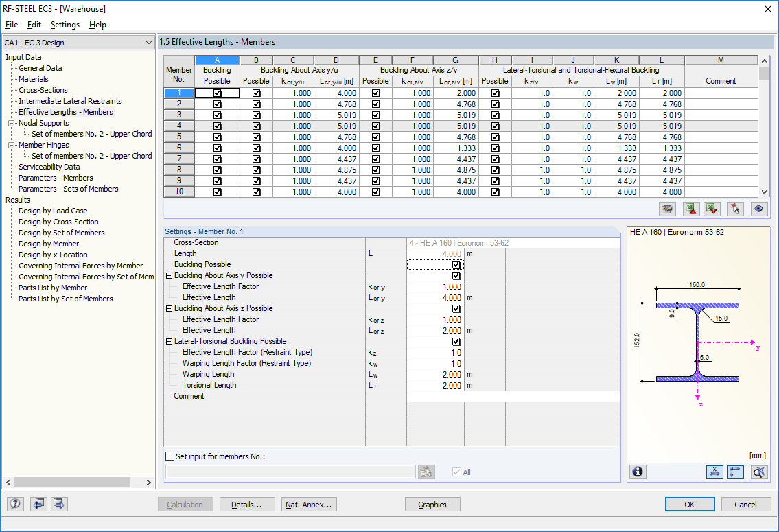Image resolution: width=779 pixels, height=532 pixels.
Task: Select member row 10 header
Action: (x=179, y=192)
